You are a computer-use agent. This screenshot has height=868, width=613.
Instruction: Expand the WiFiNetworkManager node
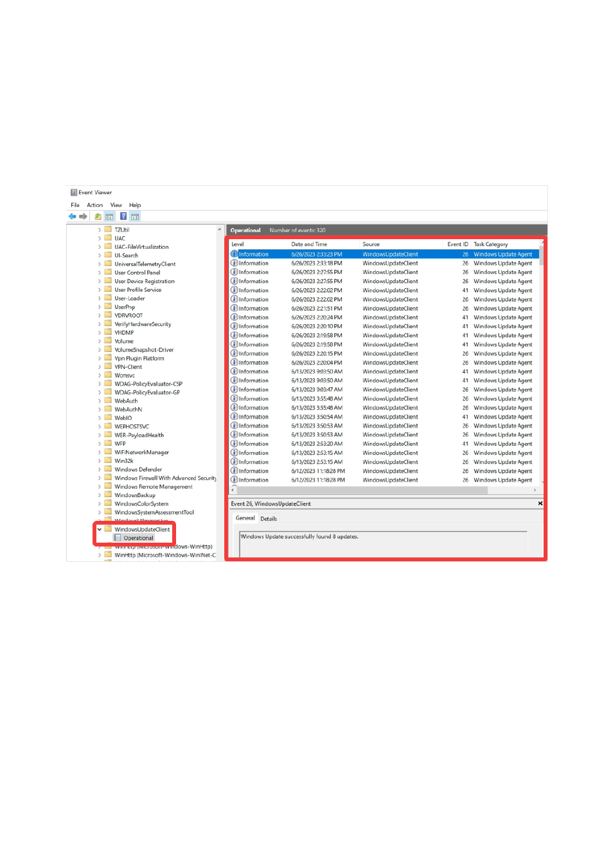point(100,453)
